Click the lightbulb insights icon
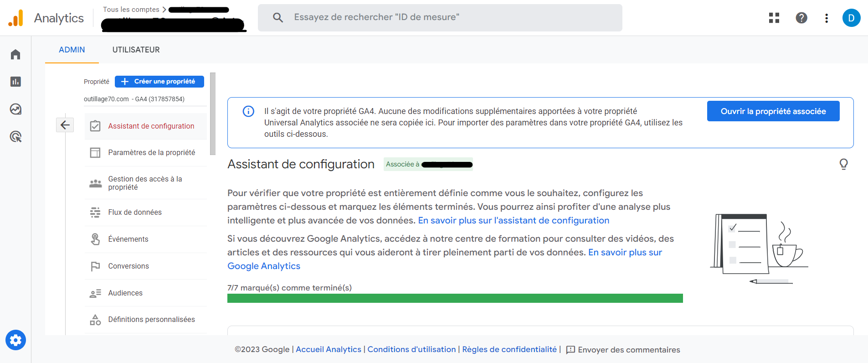This screenshot has height=363, width=868. (x=843, y=164)
